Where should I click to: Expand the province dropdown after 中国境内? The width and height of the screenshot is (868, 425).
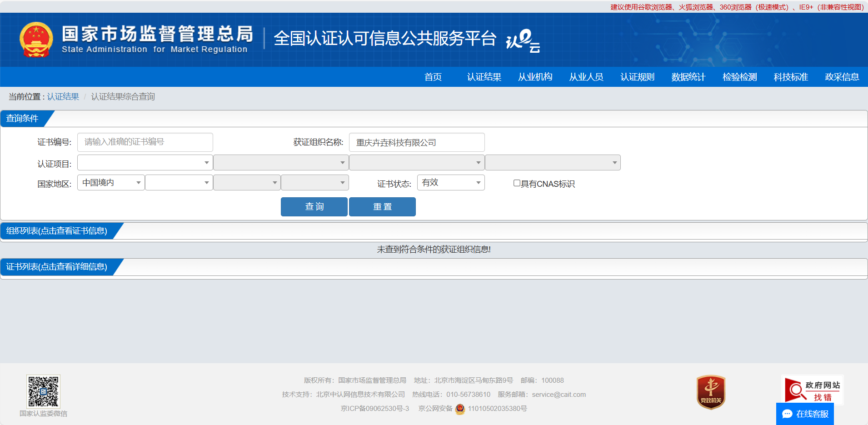coord(179,183)
